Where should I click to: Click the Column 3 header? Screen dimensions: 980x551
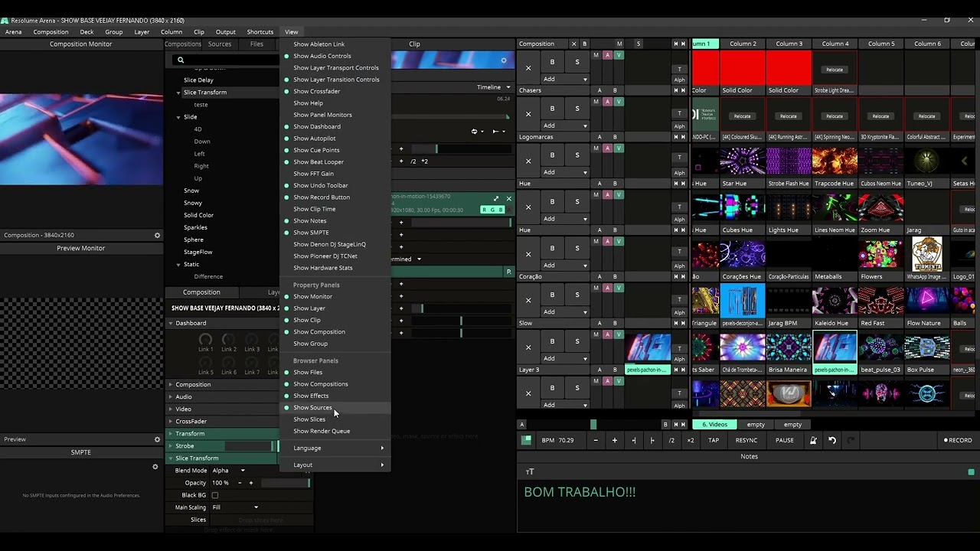click(789, 44)
